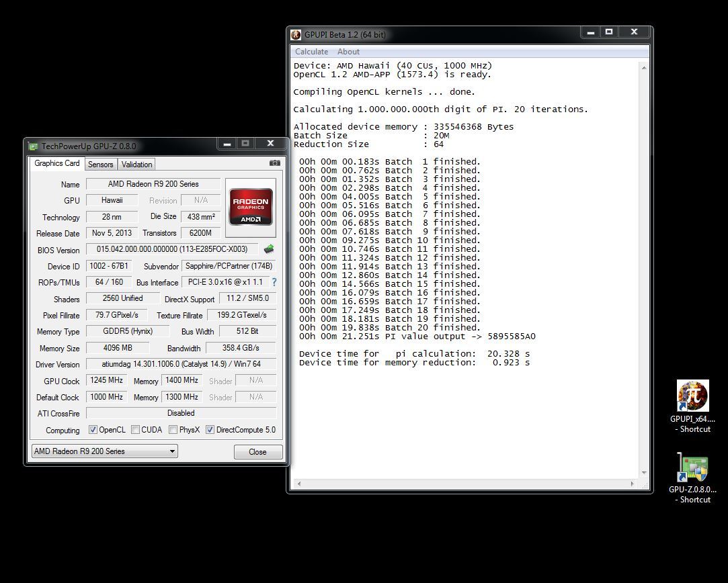Click the GPUPI horizontal scrollbar left arrow
The height and width of the screenshot is (583, 728).
pyautogui.click(x=299, y=484)
